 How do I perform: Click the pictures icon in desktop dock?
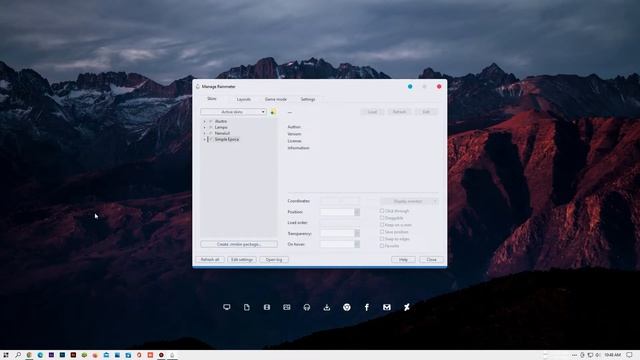pyautogui.click(x=287, y=307)
